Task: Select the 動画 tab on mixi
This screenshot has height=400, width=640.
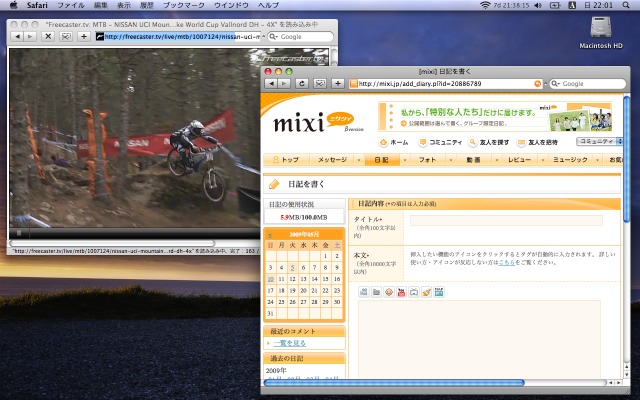Action: (x=473, y=160)
